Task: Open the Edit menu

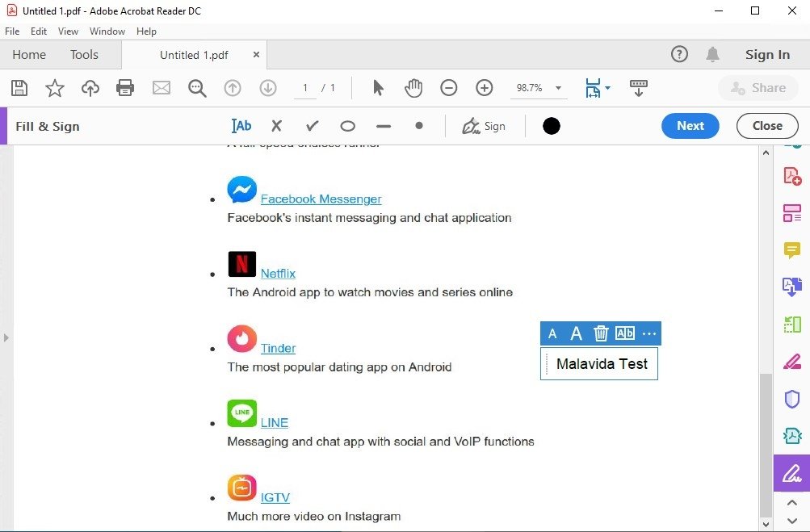Action: pos(39,31)
